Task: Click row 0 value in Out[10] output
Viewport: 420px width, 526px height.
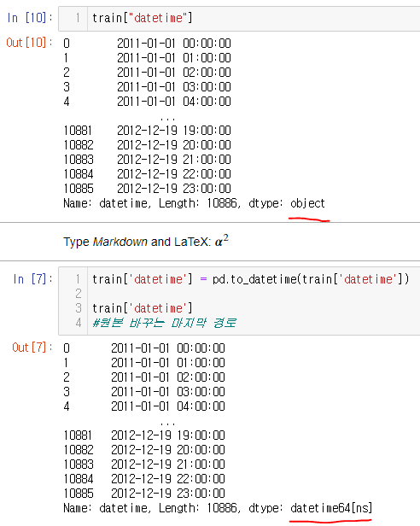Action: click(174, 44)
